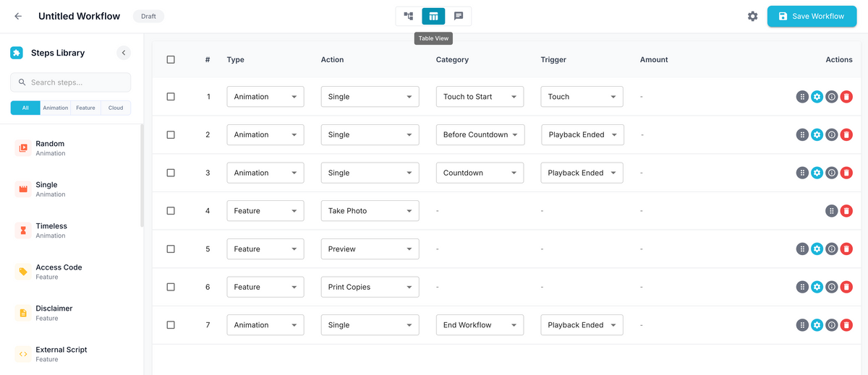Image resolution: width=868 pixels, height=375 pixels.
Task: Open settings for row 7 step
Action: click(x=817, y=325)
